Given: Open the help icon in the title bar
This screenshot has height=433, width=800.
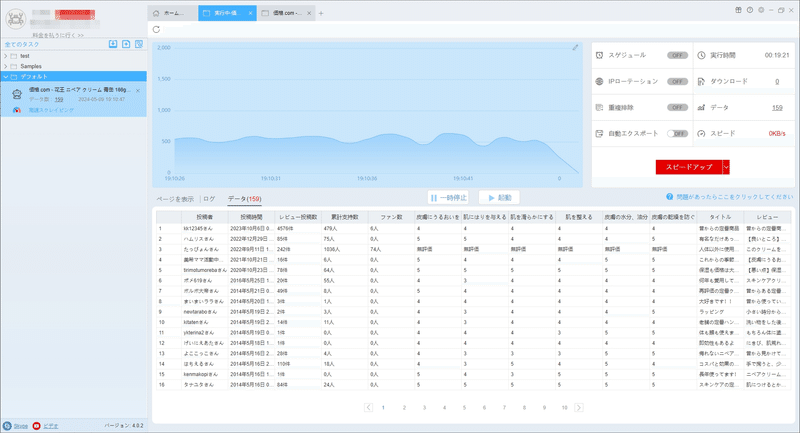Looking at the screenshot, I should [750, 10].
